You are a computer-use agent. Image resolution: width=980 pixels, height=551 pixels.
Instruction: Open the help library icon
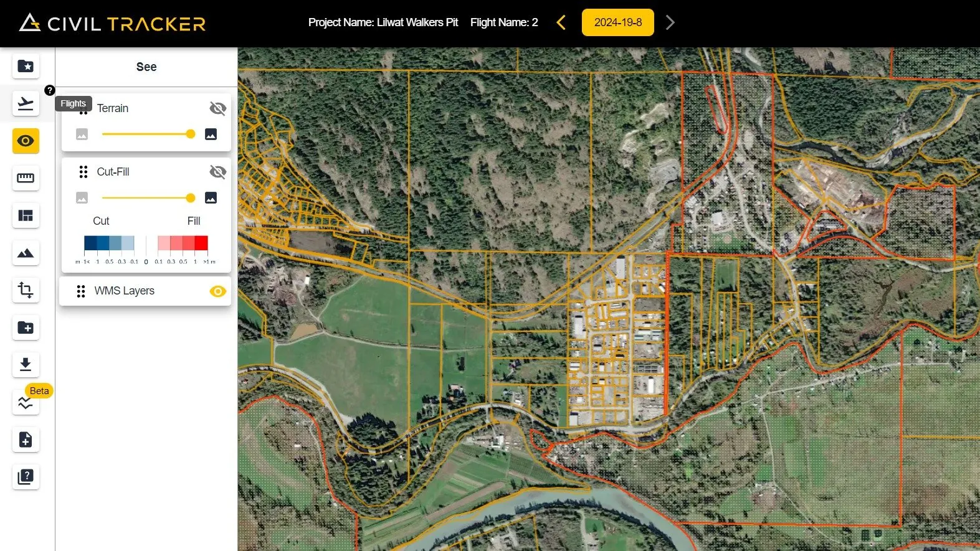pos(26,477)
